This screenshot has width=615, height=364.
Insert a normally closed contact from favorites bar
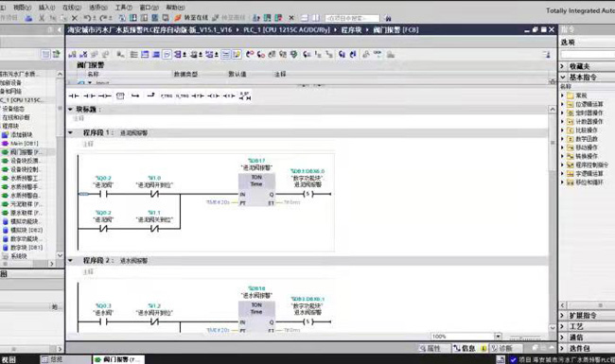(x=90, y=96)
